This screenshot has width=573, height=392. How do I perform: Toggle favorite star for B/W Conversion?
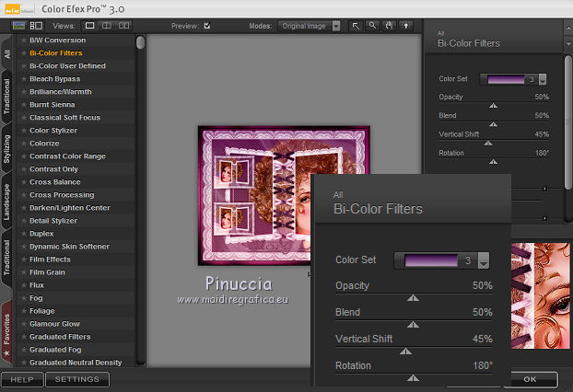coord(24,40)
